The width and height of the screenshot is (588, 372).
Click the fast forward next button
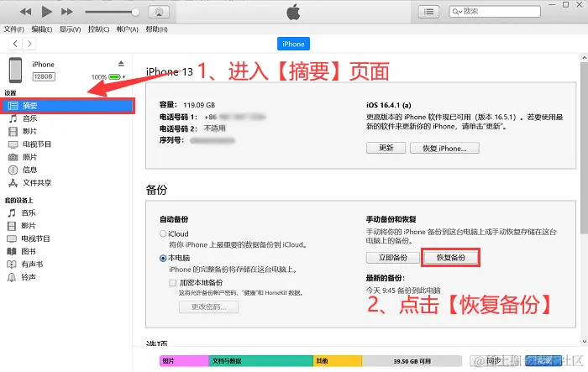click(66, 12)
